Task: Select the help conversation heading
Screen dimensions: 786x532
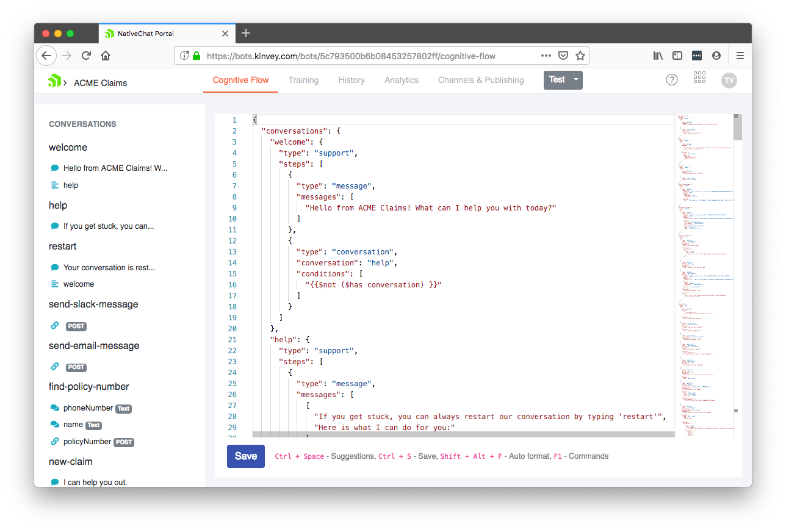Action: click(x=58, y=206)
